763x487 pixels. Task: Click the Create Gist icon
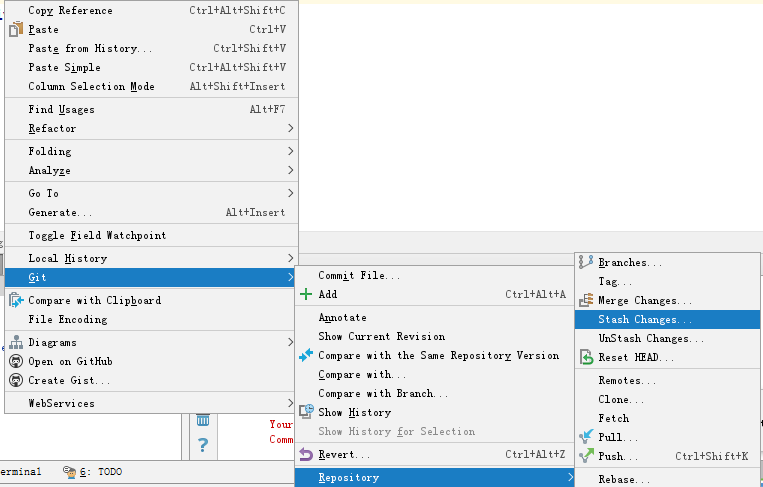[16, 380]
